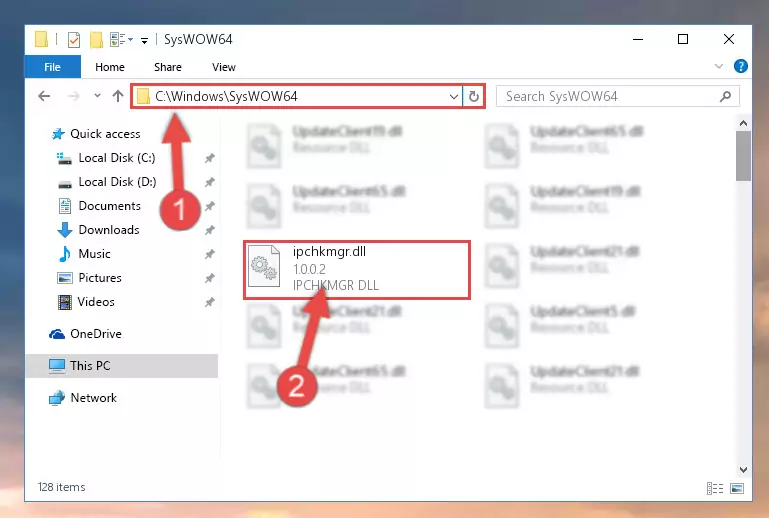Click the Properties checkmark icon in title bar
The height and width of the screenshot is (518, 769).
[x=74, y=40]
